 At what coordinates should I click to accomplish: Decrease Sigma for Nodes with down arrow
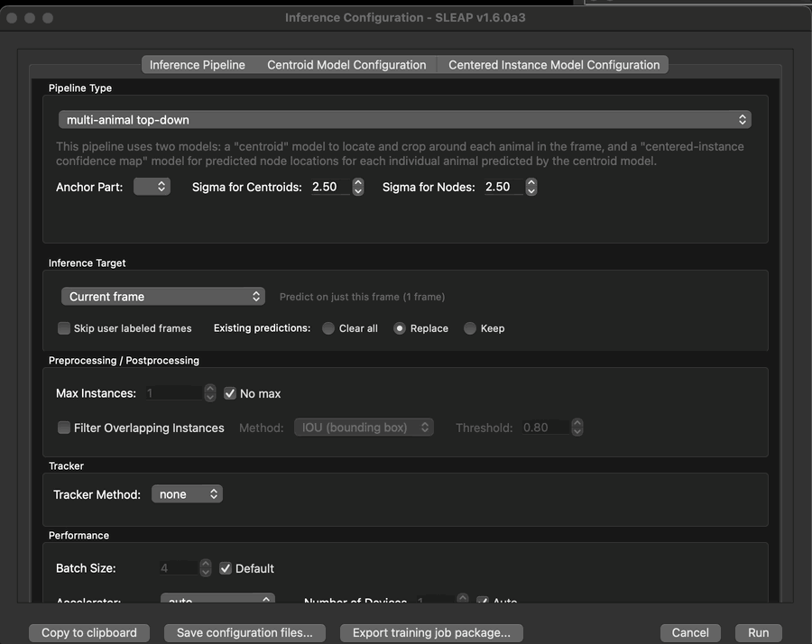[x=531, y=191]
